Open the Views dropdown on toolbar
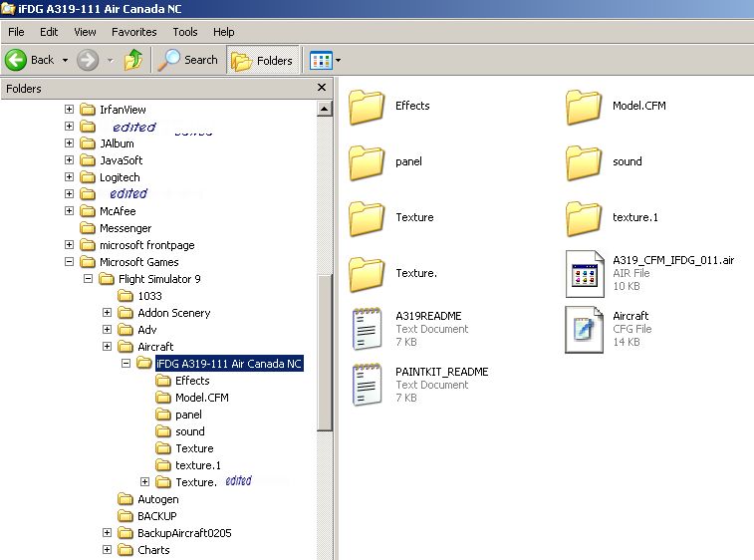Image resolution: width=754 pixels, height=560 pixels. click(x=325, y=60)
